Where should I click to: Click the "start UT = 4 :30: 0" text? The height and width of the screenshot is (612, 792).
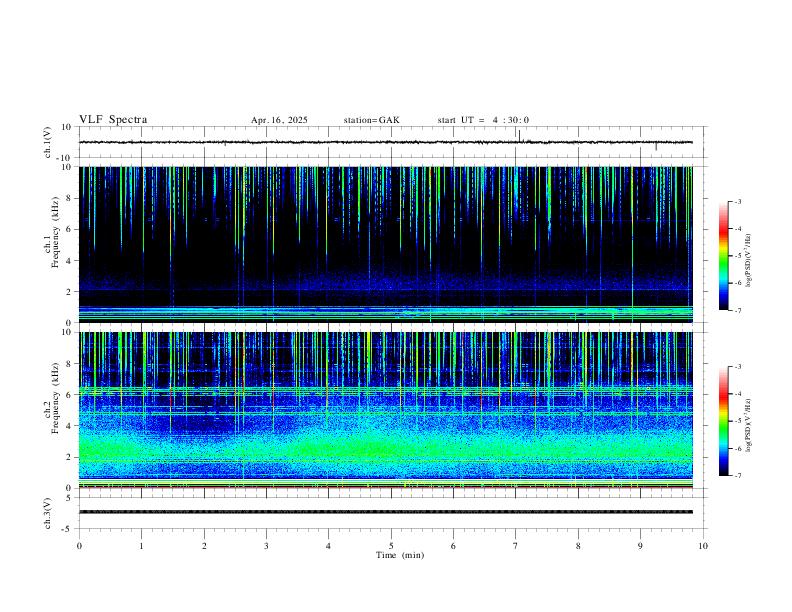click(x=483, y=120)
